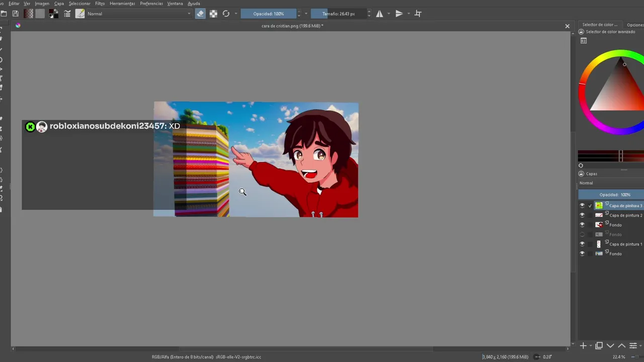This screenshot has width=644, height=362.
Task: Expand horizontal mirror options arrow
Action: 388,14
